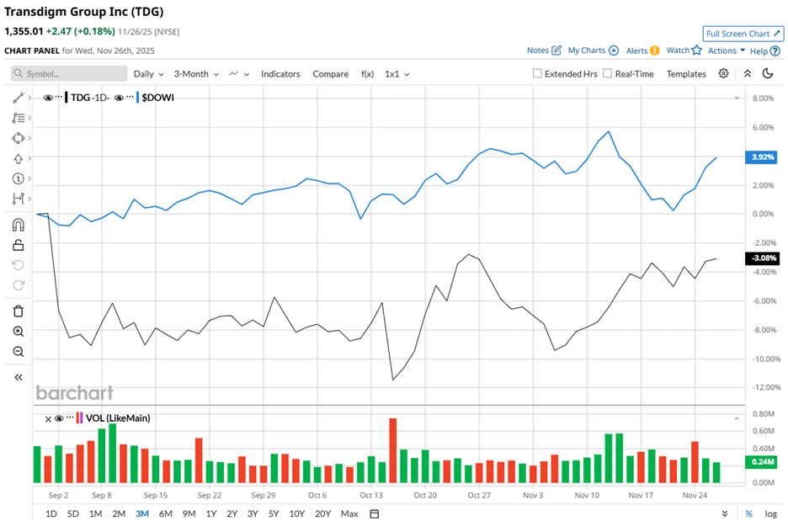The width and height of the screenshot is (788, 532).
Task: Click the Symbol search field
Action: (x=69, y=73)
